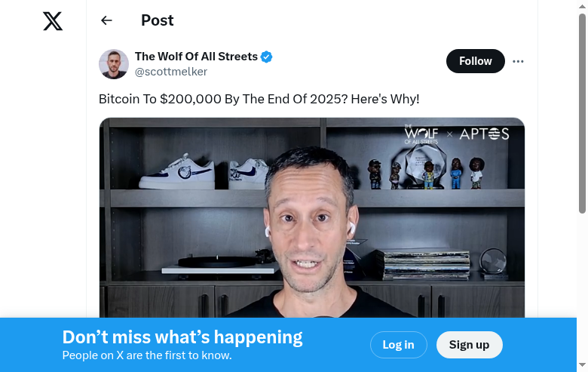
Task: Follow The Wolf Of All Streets
Action: 475,61
